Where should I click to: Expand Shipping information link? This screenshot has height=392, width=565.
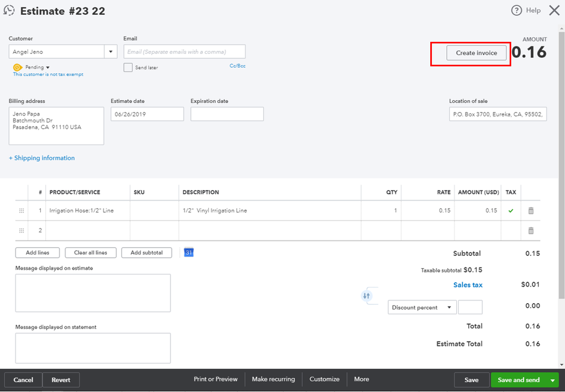(42, 158)
